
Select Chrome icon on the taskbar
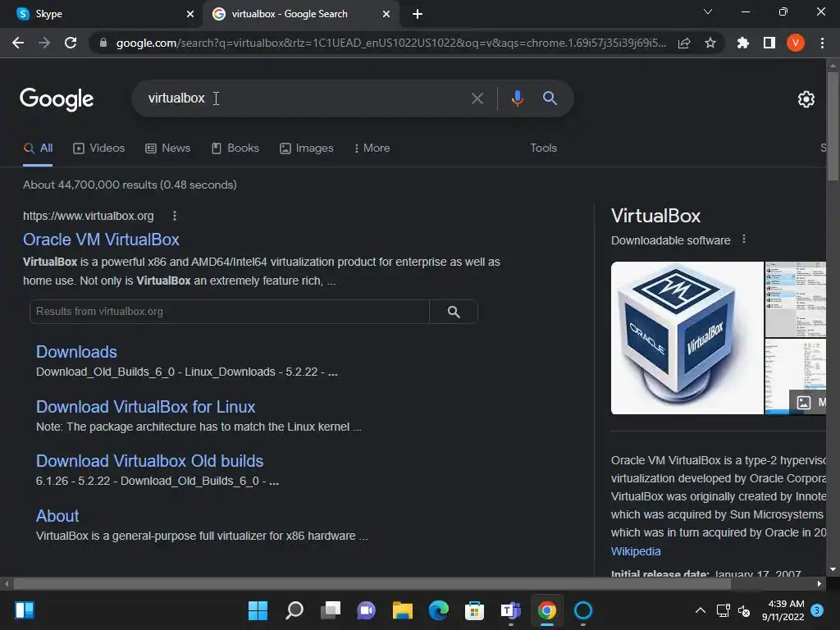(x=547, y=610)
